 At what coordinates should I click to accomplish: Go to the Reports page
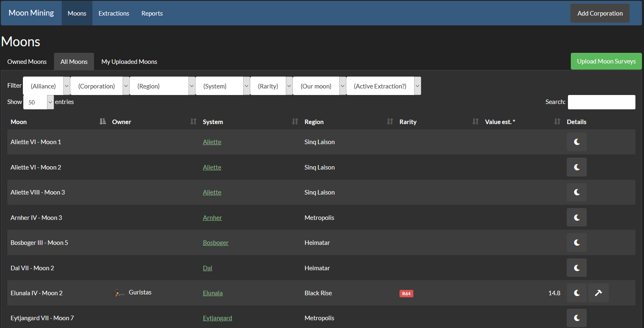pyautogui.click(x=152, y=14)
